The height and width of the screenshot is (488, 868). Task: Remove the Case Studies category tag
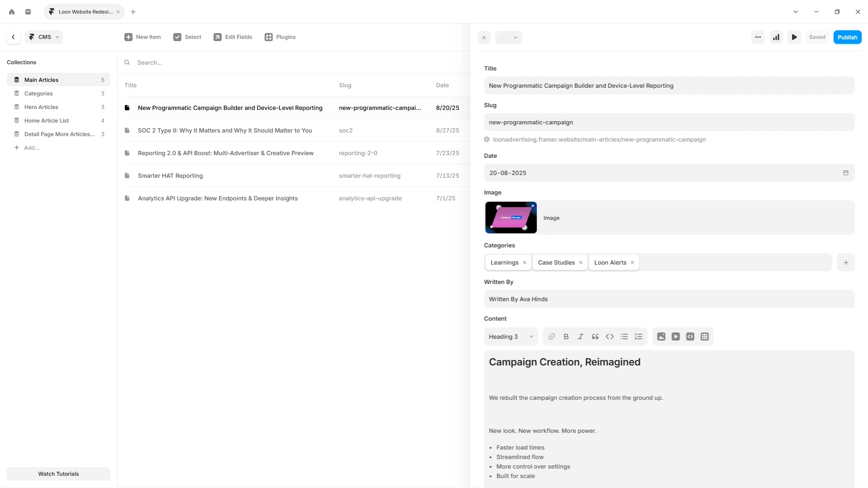[581, 262]
